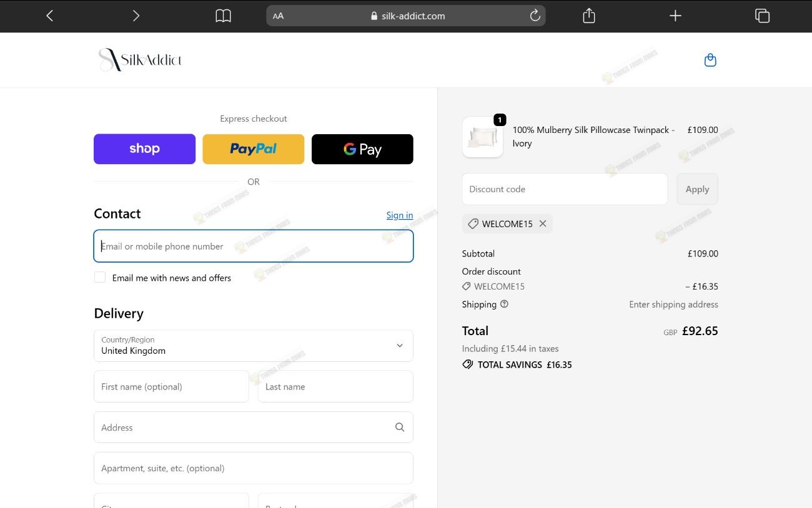Click the order discount amount – £16.35
Screen dimensions: 812x508
[701, 286]
